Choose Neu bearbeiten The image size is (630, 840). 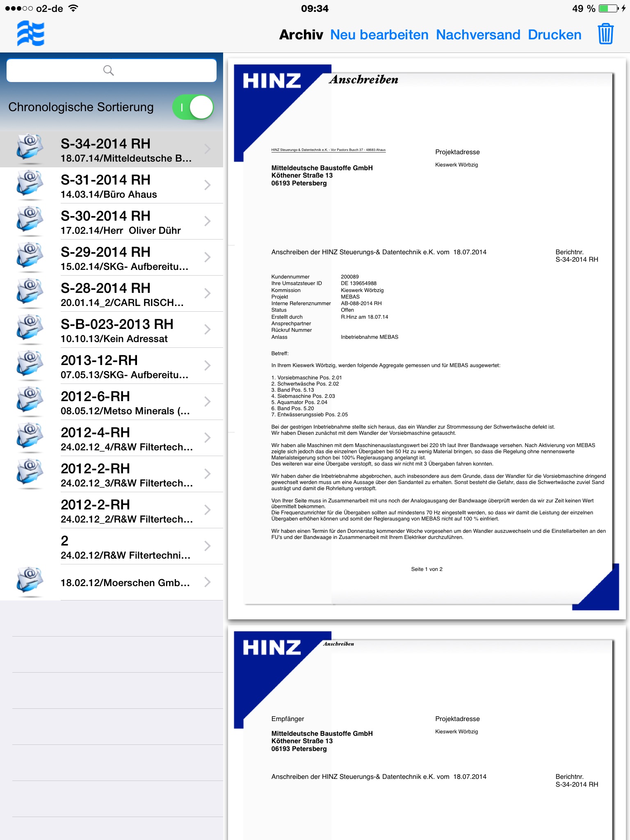pos(379,34)
